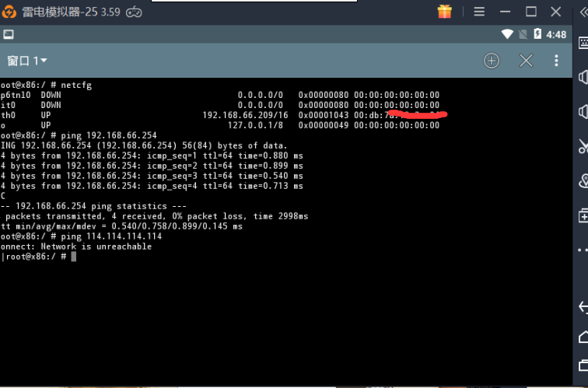Add a new terminal window
Image resolution: width=588 pixels, height=388 pixels.
click(492, 61)
